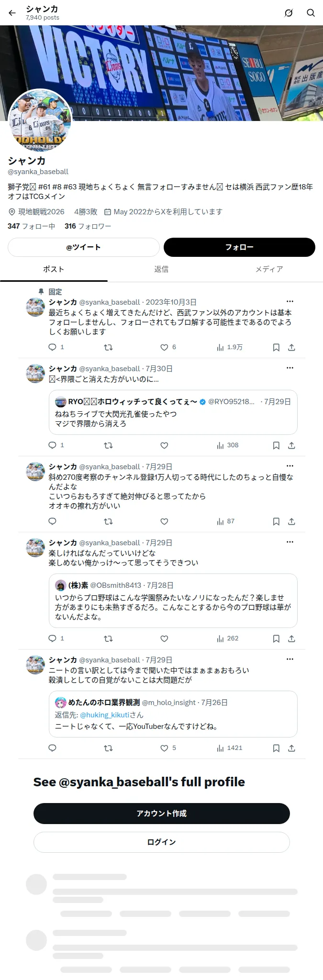Click the フォロー button
The width and height of the screenshot is (323, 980).
coord(239,247)
